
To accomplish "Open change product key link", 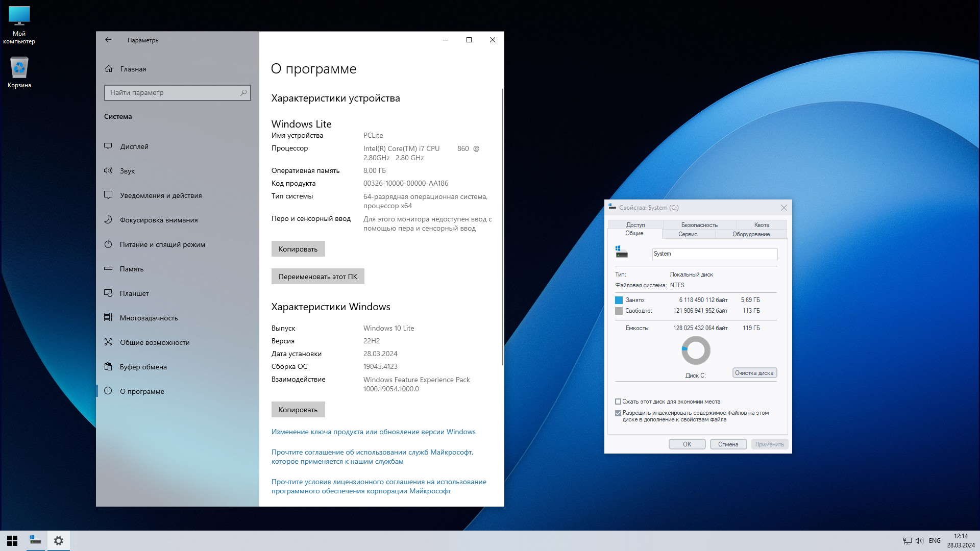I will (373, 432).
